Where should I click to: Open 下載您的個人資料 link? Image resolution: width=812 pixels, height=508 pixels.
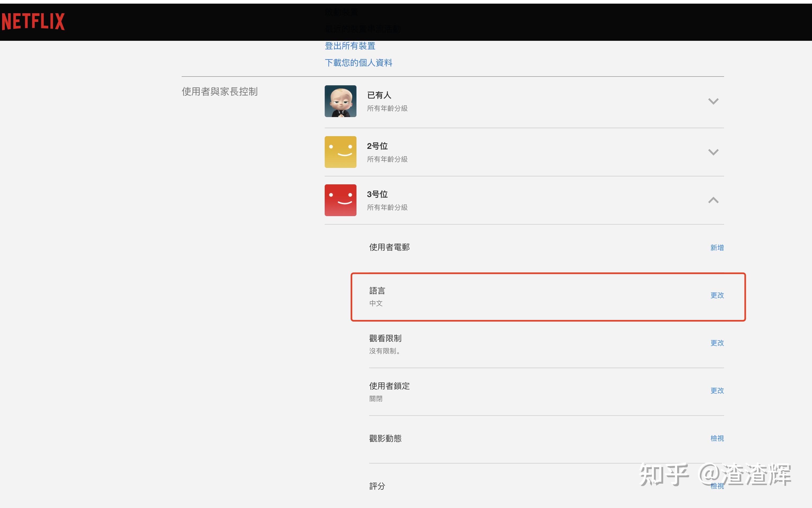point(359,63)
